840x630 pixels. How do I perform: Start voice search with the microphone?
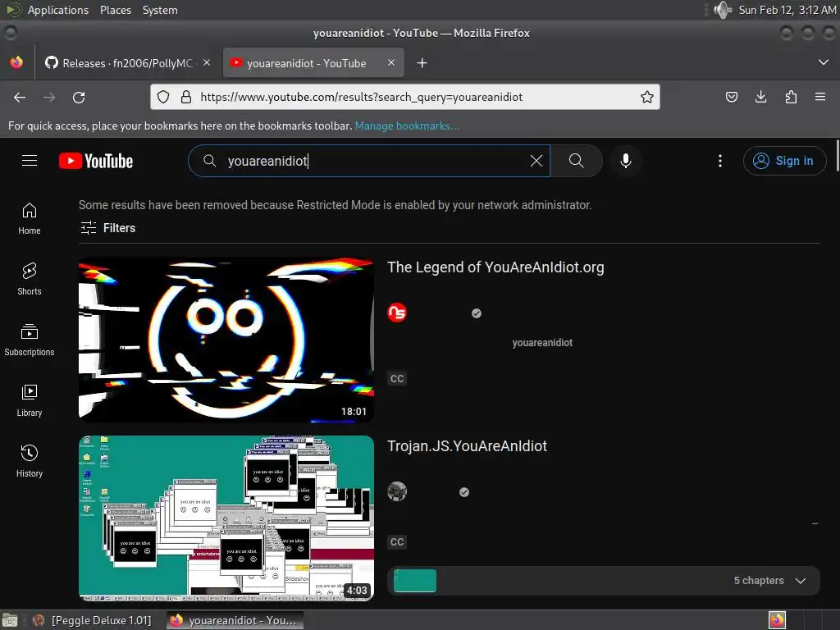pyautogui.click(x=625, y=161)
